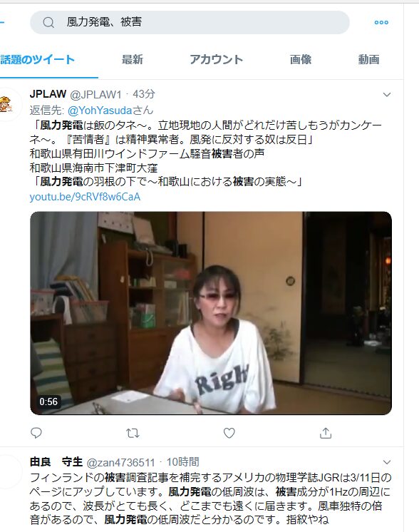Viewport: 419px width, 532px height.
Task: Open the 画像 tab
Action: click(x=300, y=60)
